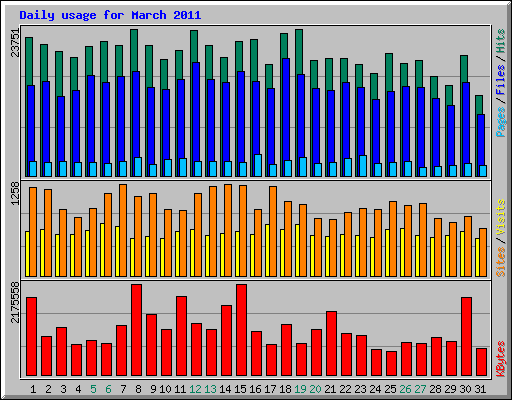Click weekend day 19 label

coord(300,389)
